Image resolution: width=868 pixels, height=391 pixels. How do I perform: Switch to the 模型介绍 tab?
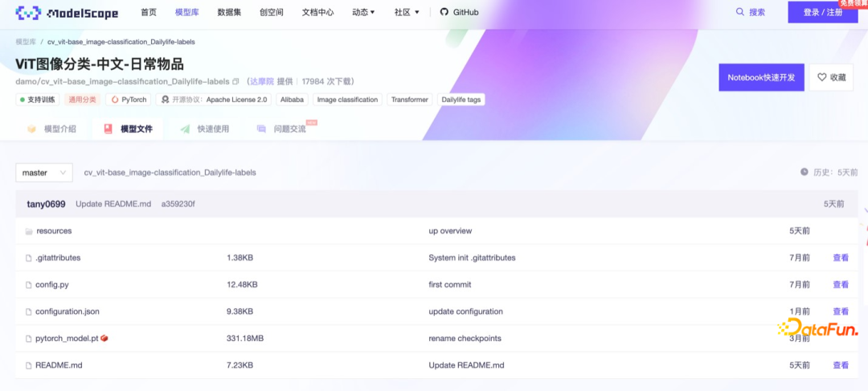click(x=51, y=129)
